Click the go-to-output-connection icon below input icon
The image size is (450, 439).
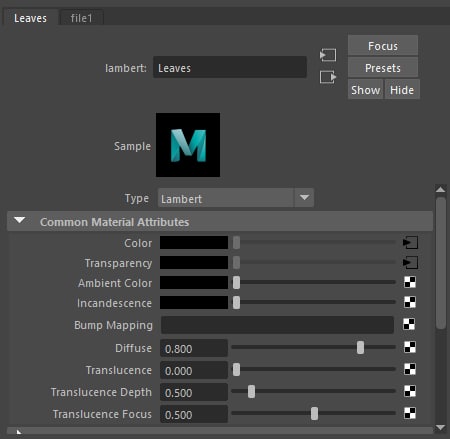[328, 77]
